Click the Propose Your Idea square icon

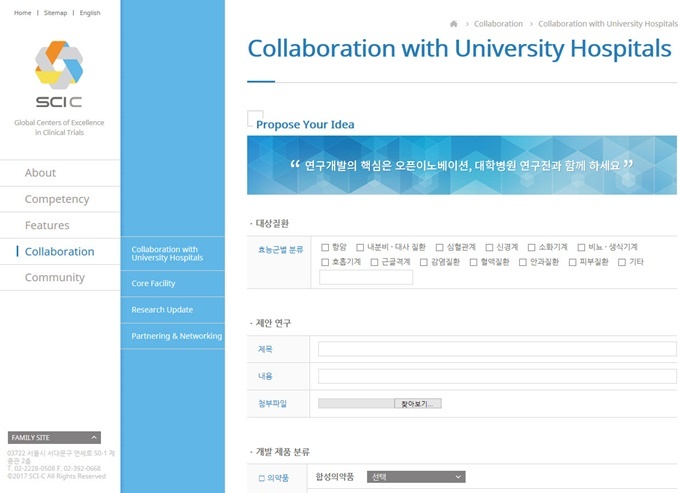[255, 118]
